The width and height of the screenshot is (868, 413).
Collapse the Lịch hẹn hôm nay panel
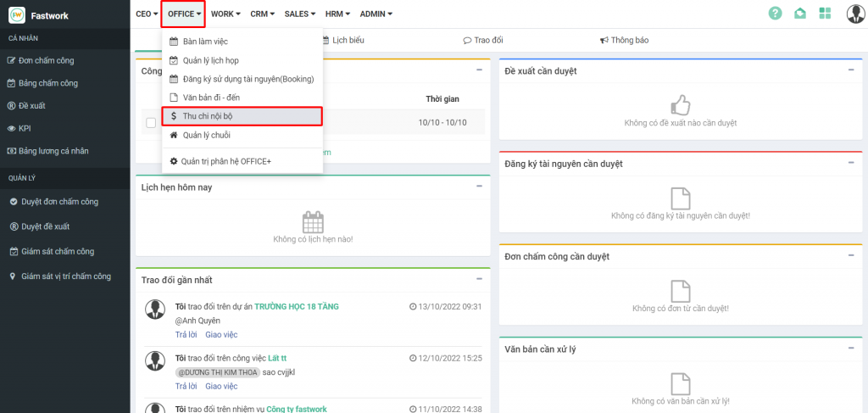479,186
